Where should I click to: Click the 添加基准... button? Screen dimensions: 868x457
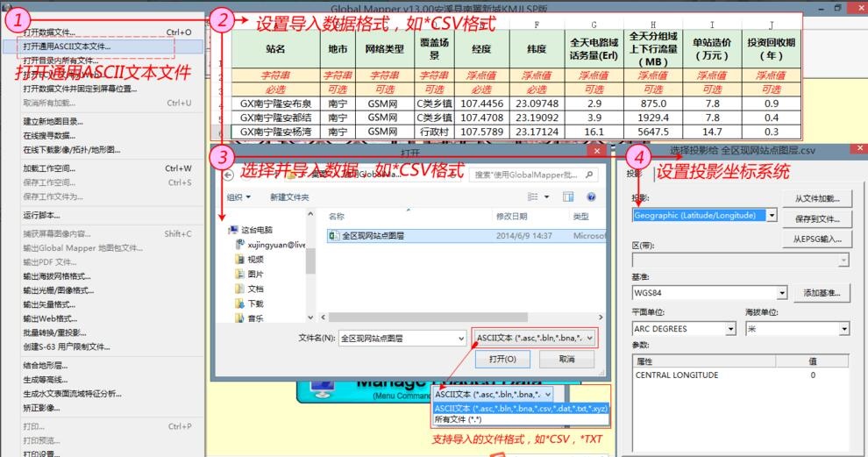pos(822,293)
